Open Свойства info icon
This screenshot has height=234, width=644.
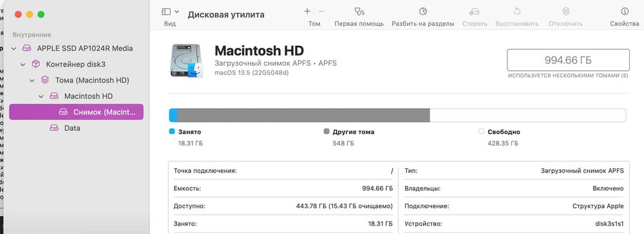[x=624, y=12]
